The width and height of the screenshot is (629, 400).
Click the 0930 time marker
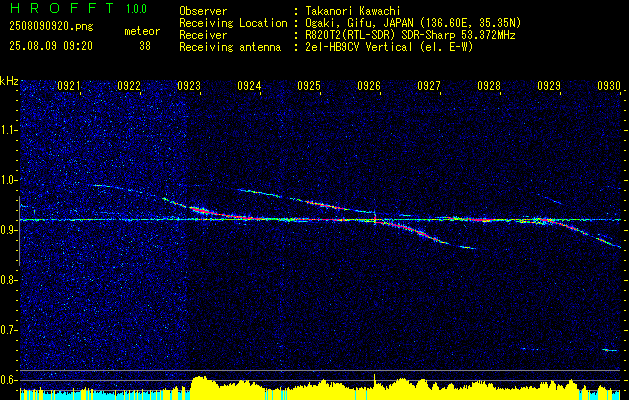pyautogui.click(x=609, y=85)
